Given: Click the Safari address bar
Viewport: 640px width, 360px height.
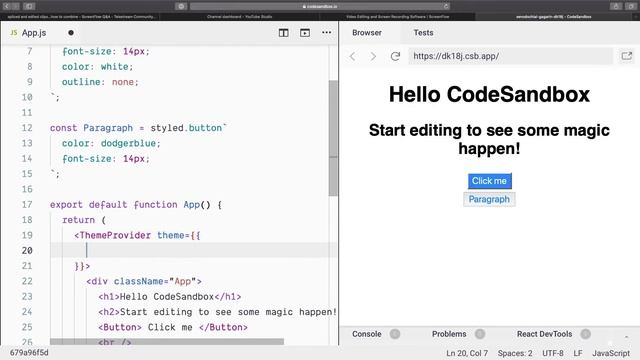Looking at the screenshot, I should (320, 6).
